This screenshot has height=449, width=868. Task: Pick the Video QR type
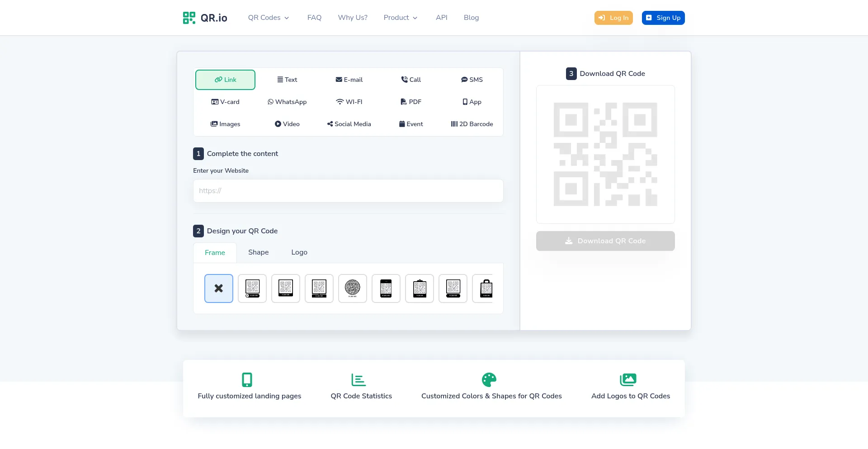(x=287, y=124)
